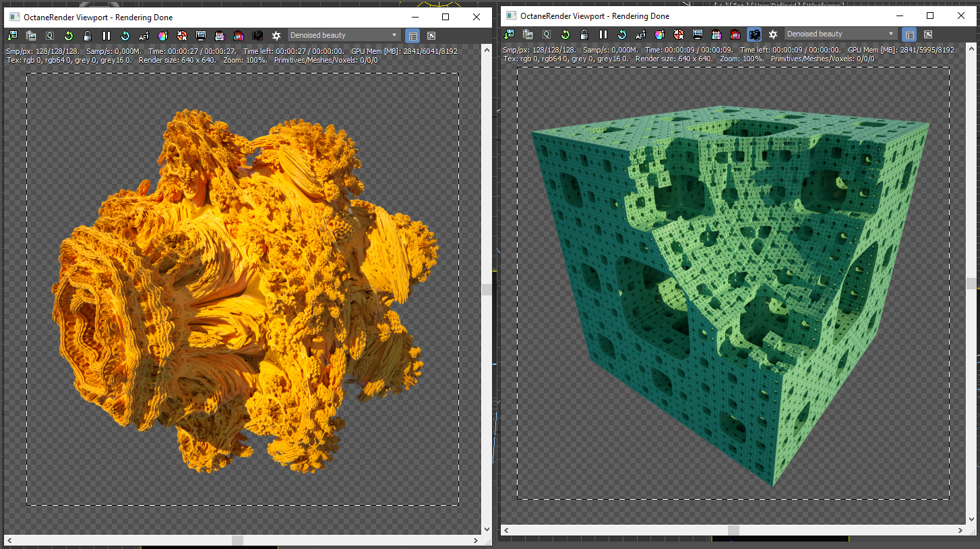This screenshot has width=980, height=549.
Task: Click the monitor icon in the orange fractal viewport
Action: [201, 35]
